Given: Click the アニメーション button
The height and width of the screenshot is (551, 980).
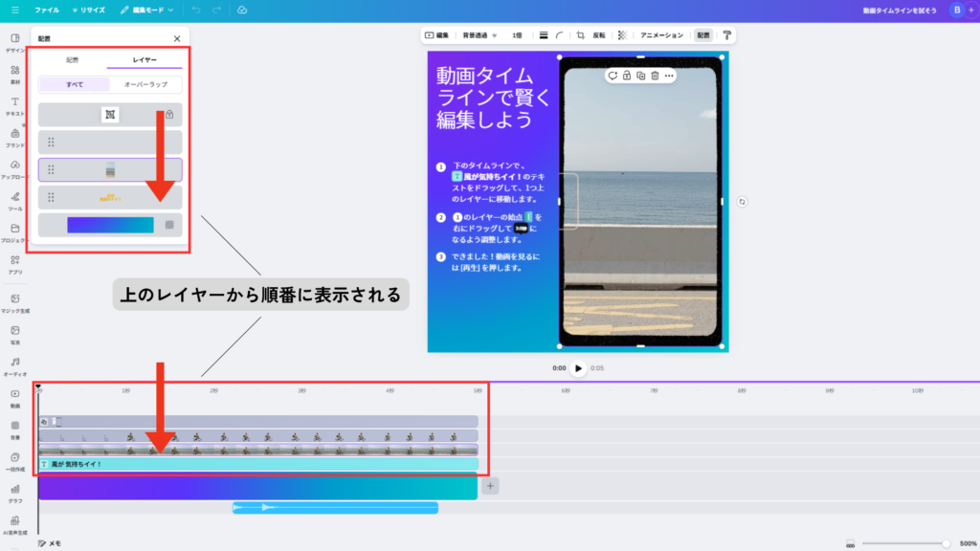Looking at the screenshot, I should click(662, 35).
